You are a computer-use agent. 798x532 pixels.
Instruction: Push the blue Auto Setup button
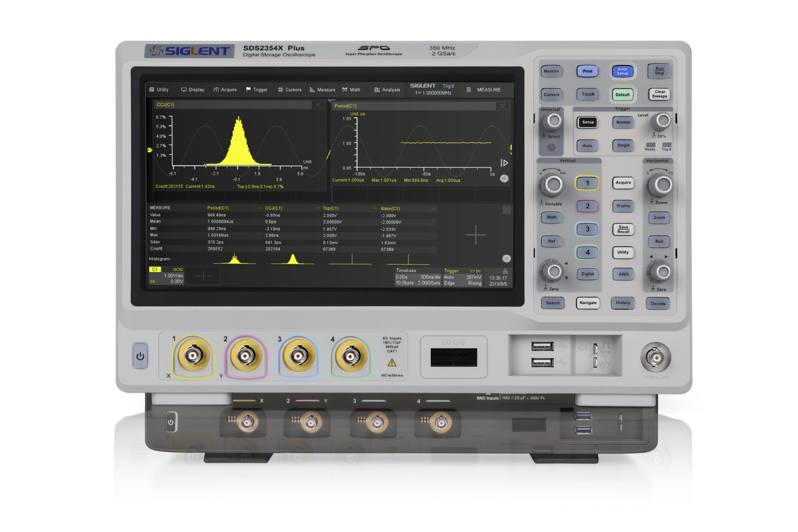pos(622,71)
